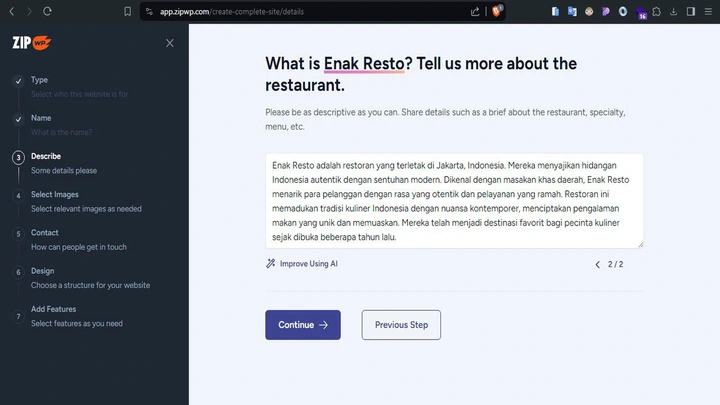
Task: Click "How can people get in touch" text
Action: 79,247
